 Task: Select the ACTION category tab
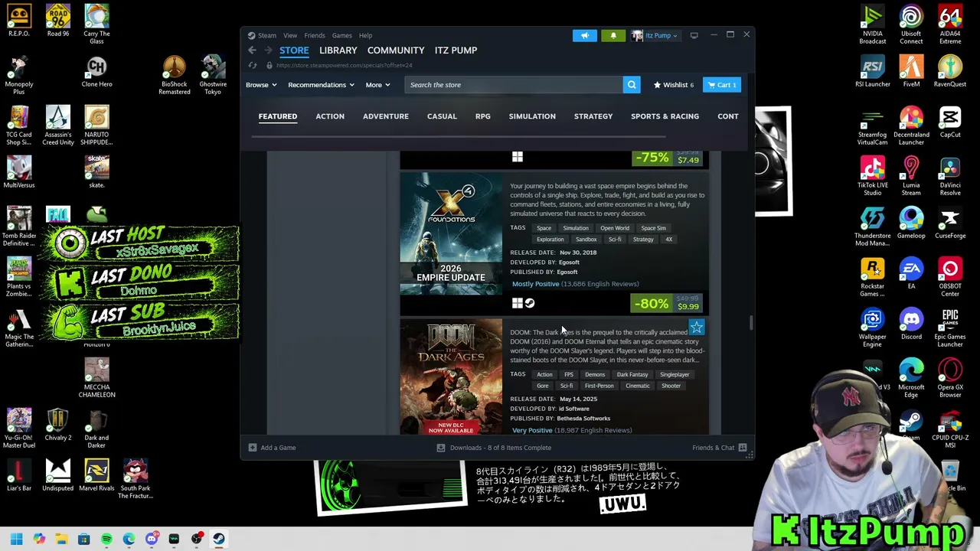[x=330, y=116]
